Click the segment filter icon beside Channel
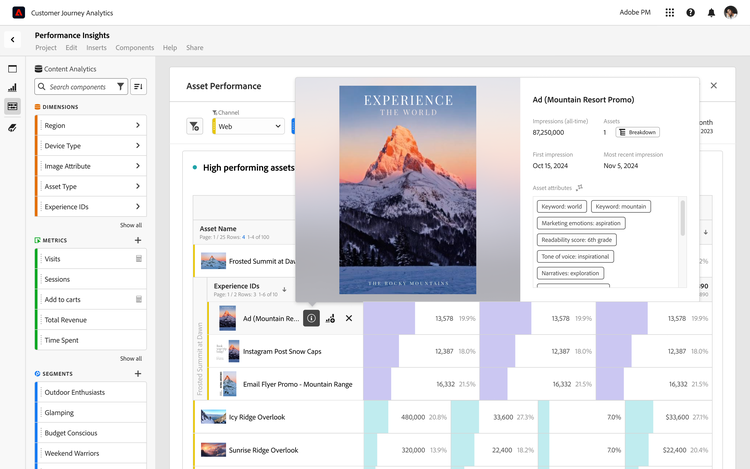This screenshot has height=469, width=750. tap(194, 126)
